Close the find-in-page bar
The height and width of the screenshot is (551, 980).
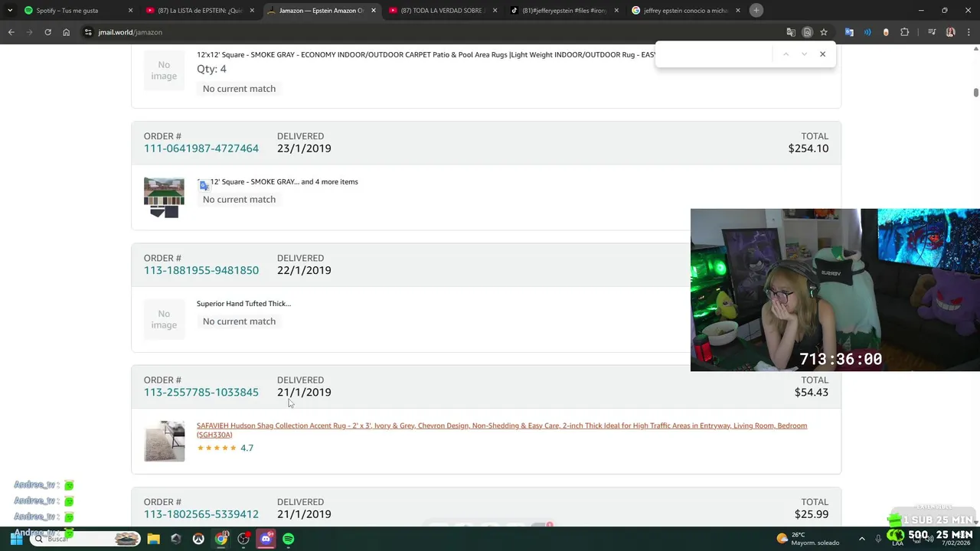click(x=822, y=54)
